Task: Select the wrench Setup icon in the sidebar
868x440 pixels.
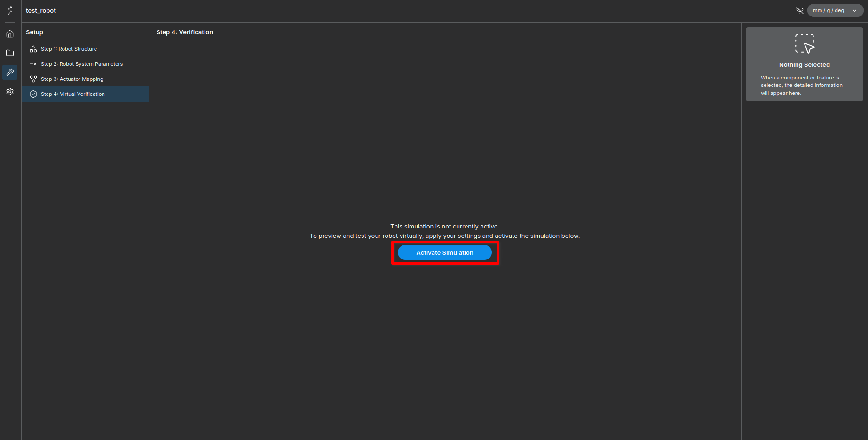Action: 10,72
